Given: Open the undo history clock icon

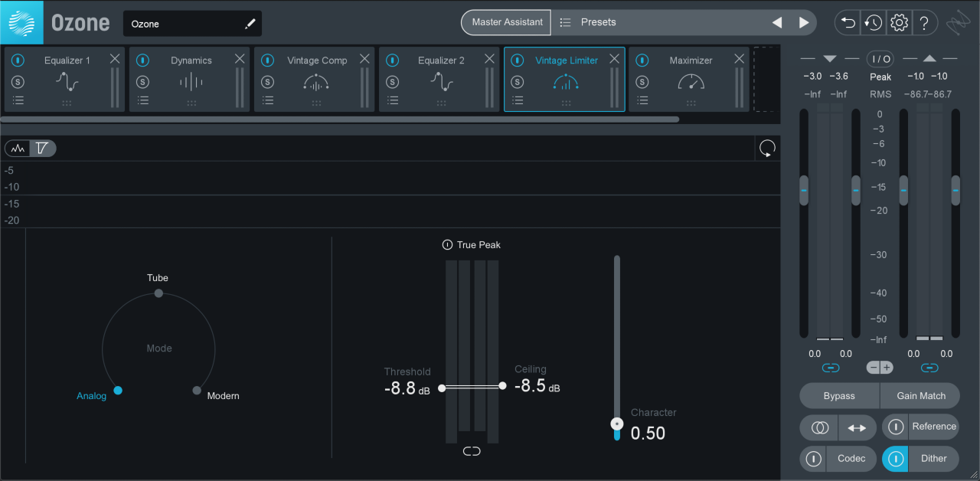Looking at the screenshot, I should click(x=873, y=22).
